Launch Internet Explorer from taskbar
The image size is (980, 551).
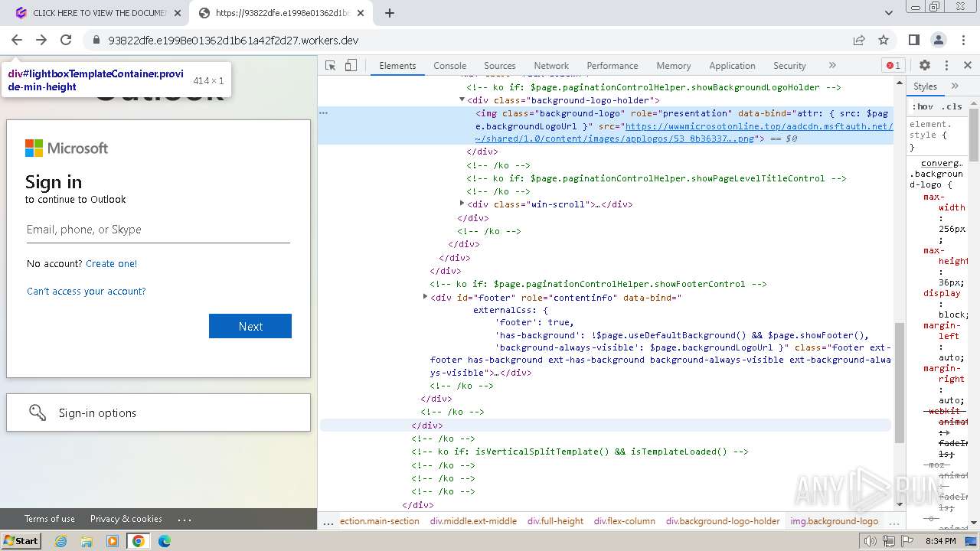tap(61, 541)
